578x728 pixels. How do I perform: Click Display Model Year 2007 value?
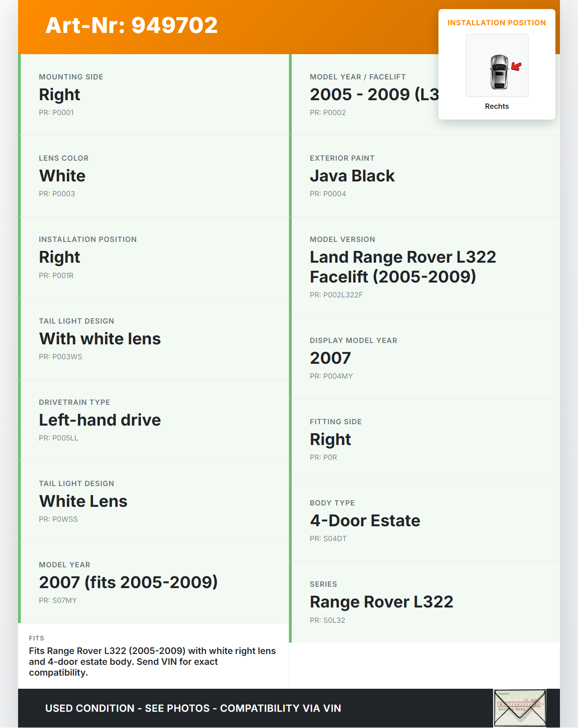tap(330, 358)
